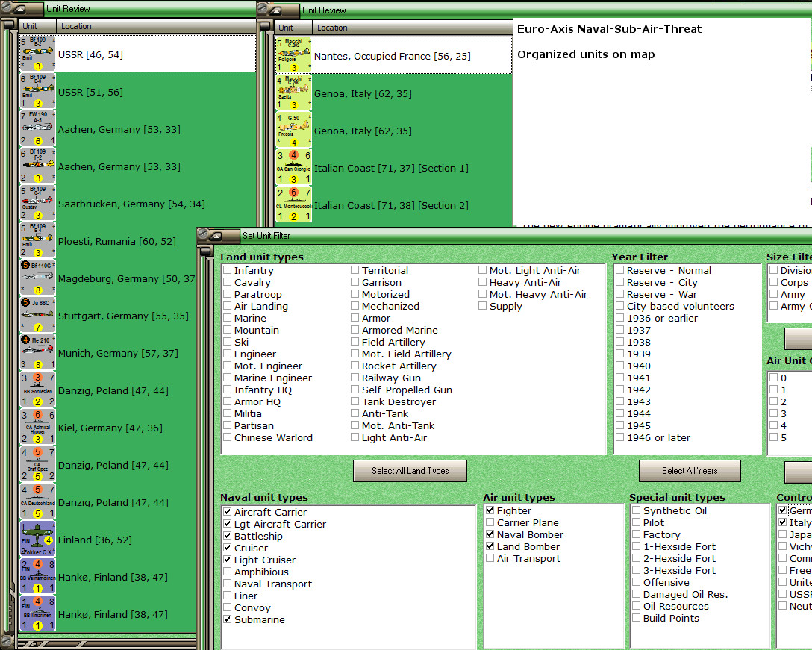Select the BB Ilmarinen counter at Hankø
Screen dimensions: 812x650
coord(37,613)
